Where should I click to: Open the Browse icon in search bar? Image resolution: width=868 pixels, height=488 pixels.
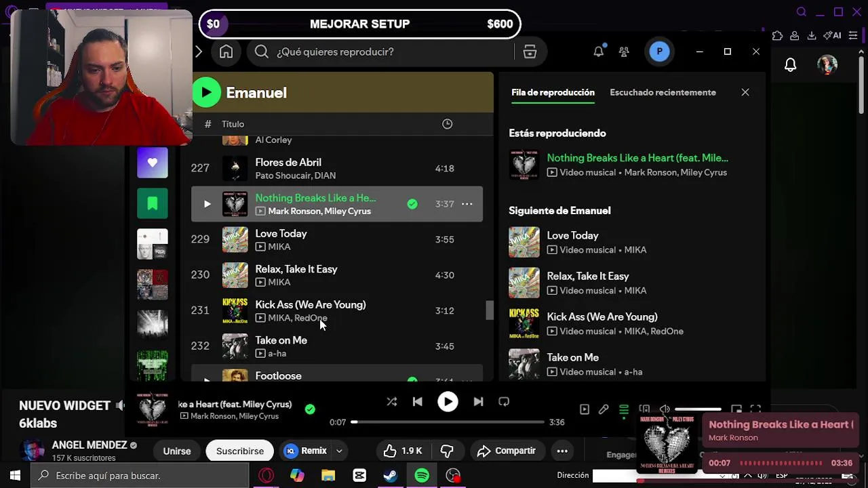point(530,52)
